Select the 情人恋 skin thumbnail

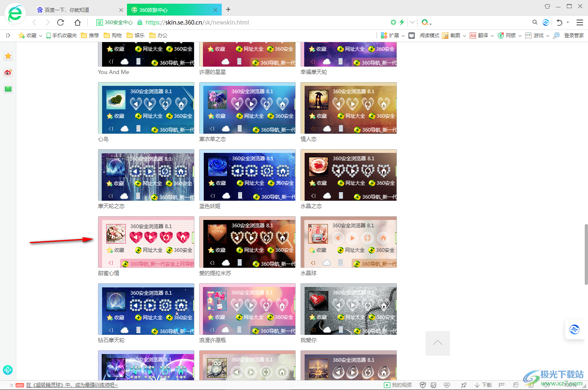349,108
